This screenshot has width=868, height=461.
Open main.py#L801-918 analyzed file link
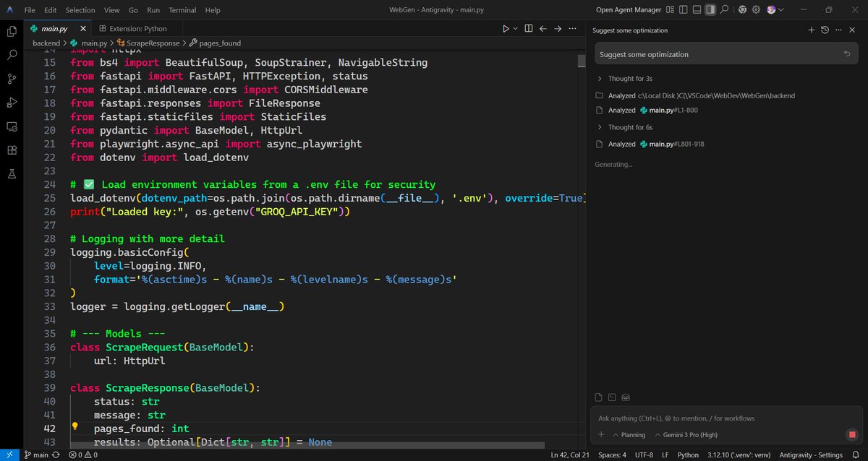(671, 144)
